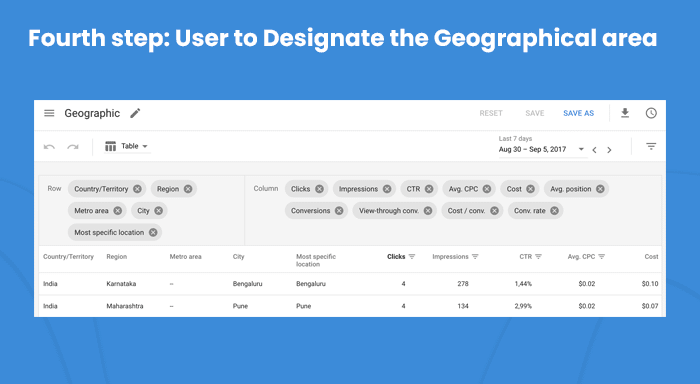The image size is (700, 384).
Task: Select the Karnataka region cell
Action: [x=121, y=284]
